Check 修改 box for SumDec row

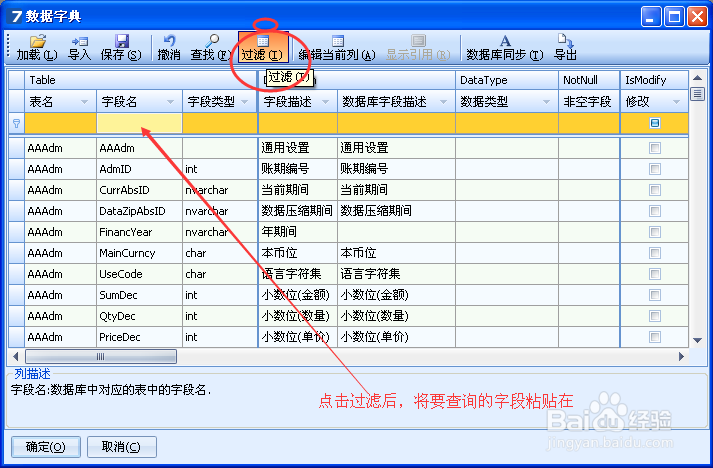[655, 295]
